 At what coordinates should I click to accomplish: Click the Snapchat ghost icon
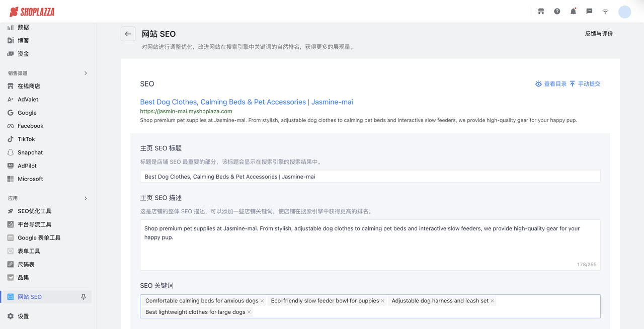click(11, 152)
